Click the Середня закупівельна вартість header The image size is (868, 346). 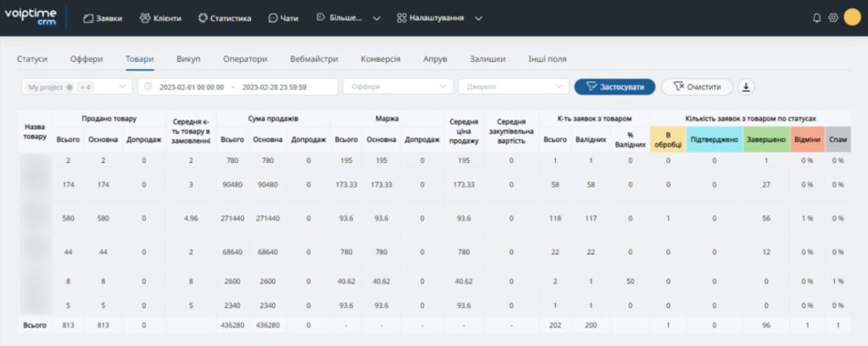click(x=511, y=131)
